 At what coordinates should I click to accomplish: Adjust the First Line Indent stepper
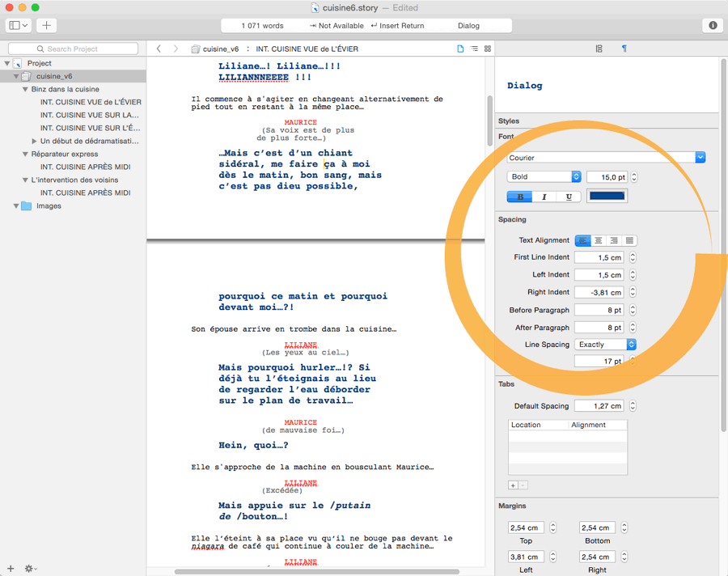coord(633,257)
